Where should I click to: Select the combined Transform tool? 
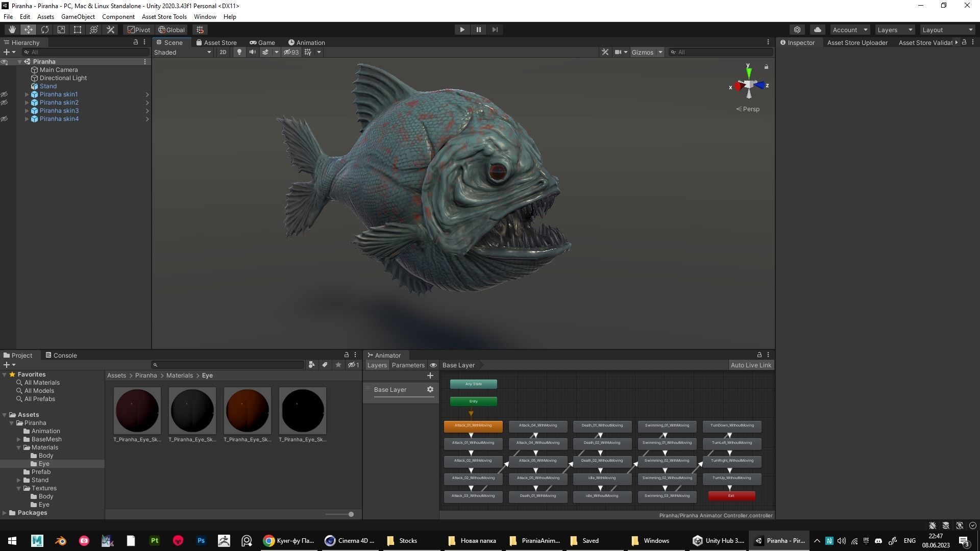94,30
